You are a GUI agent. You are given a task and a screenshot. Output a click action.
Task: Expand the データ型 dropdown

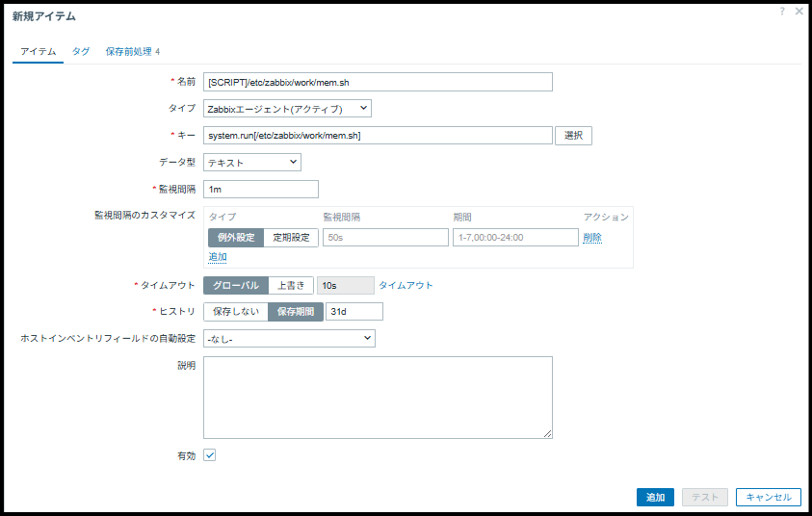click(x=252, y=163)
